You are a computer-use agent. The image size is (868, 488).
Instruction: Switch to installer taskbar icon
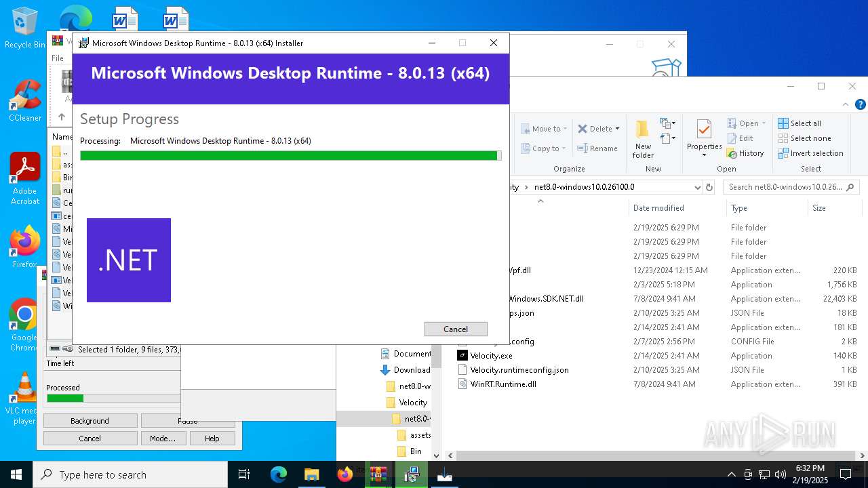(x=411, y=474)
